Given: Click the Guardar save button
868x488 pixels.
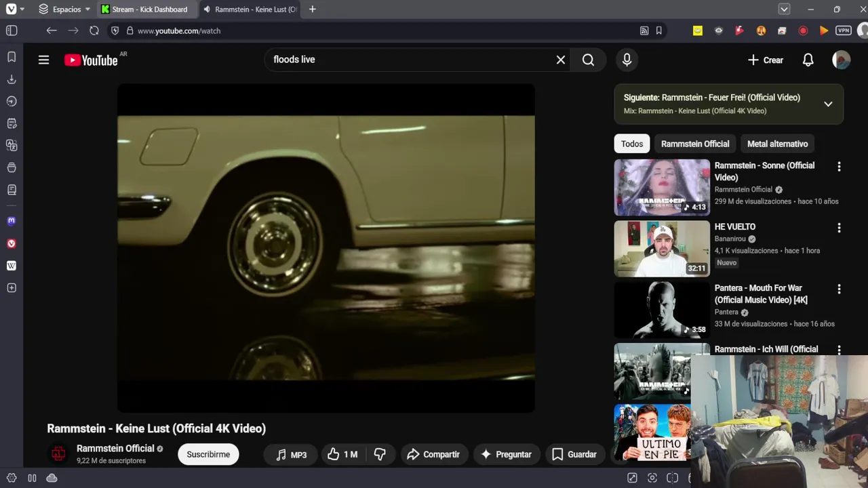Looking at the screenshot, I should [x=574, y=455].
